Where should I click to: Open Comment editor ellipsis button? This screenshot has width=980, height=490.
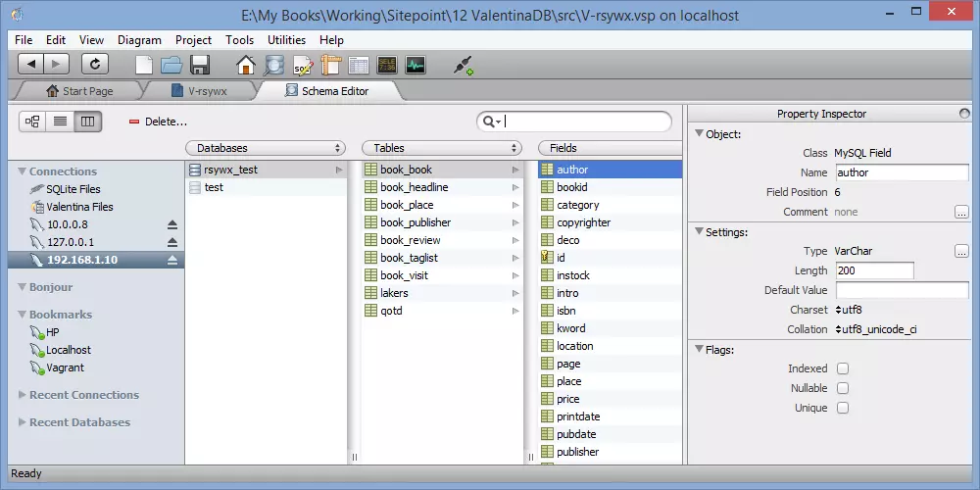click(x=962, y=212)
